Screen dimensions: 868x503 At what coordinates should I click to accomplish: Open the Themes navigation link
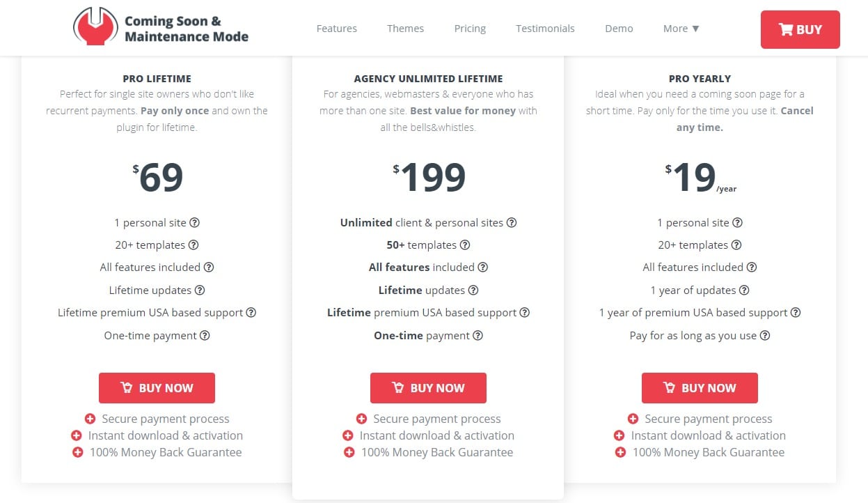click(406, 29)
